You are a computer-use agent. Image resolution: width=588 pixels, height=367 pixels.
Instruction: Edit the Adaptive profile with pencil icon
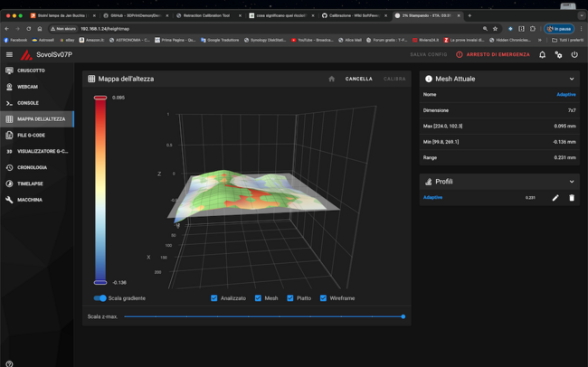555,198
